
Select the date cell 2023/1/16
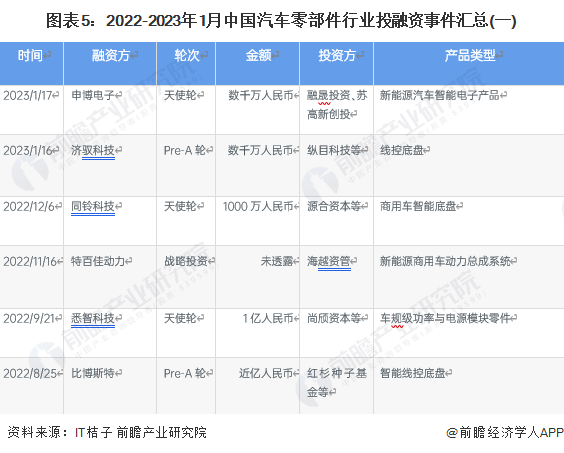[32, 166]
